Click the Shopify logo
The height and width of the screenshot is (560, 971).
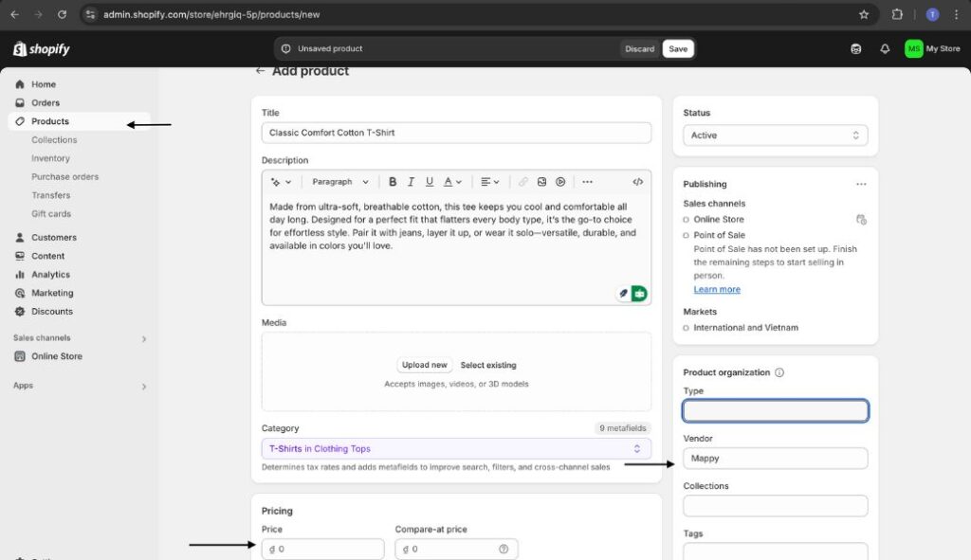pos(42,49)
